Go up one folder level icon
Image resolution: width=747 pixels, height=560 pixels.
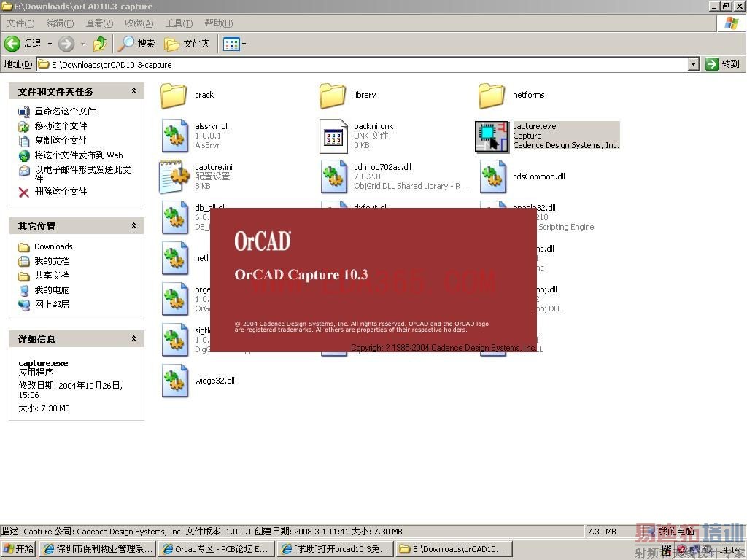(x=100, y=44)
